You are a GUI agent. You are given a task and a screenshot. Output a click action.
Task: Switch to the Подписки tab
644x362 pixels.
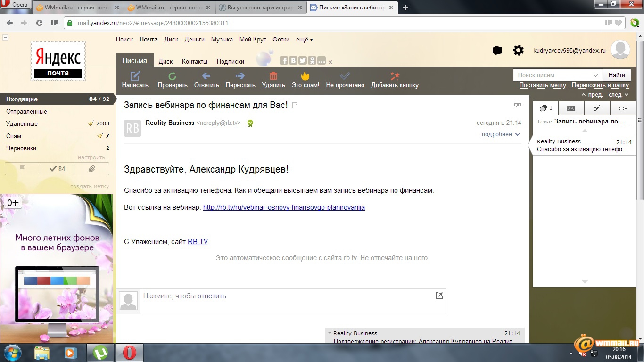(231, 61)
